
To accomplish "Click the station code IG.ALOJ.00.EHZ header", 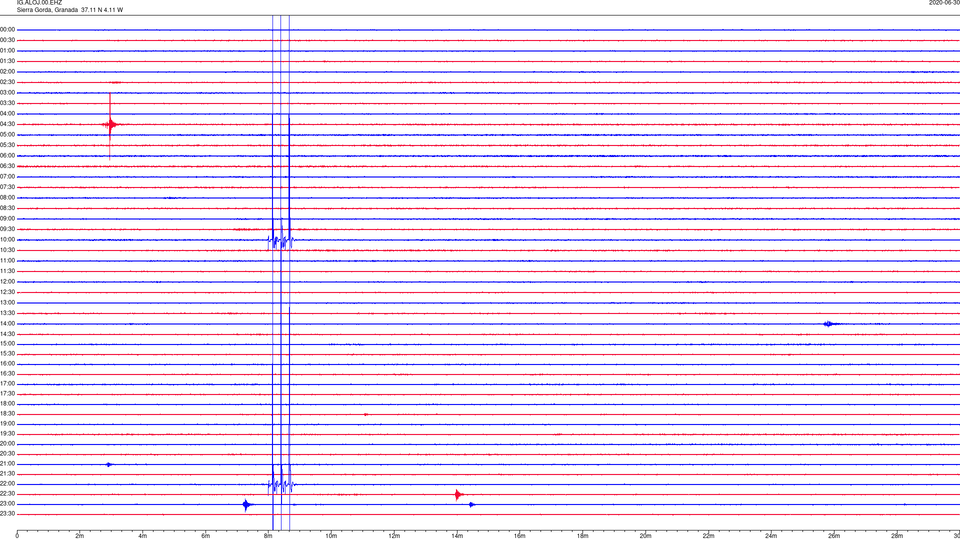I will pos(39,3).
